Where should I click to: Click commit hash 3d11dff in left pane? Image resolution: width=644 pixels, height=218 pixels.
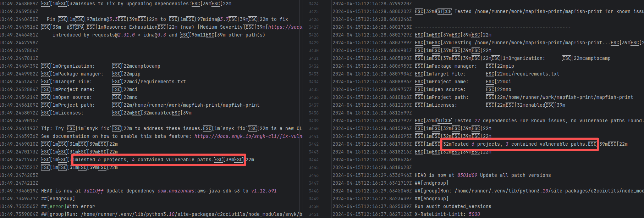pos(93,191)
